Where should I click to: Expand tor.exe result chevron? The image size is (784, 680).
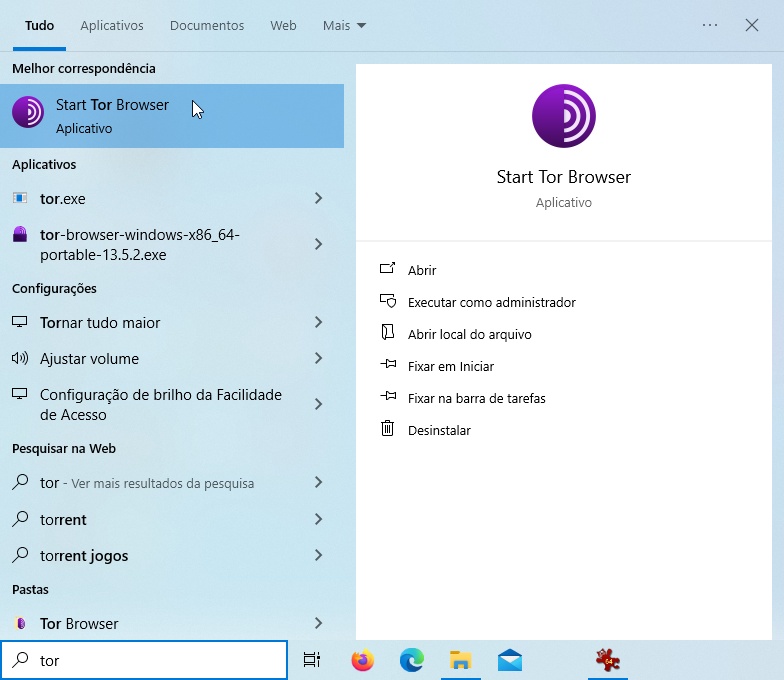tap(318, 198)
